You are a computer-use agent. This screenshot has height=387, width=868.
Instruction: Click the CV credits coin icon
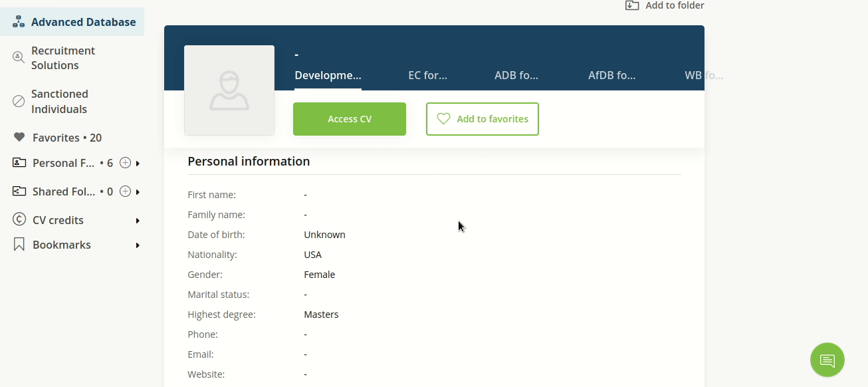pyautogui.click(x=19, y=220)
